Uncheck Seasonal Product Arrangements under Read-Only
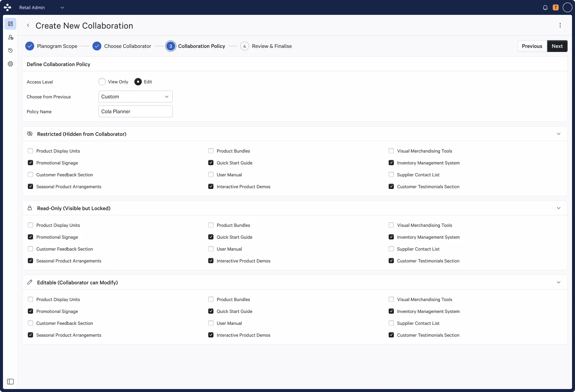The image size is (575, 392). coord(30,261)
